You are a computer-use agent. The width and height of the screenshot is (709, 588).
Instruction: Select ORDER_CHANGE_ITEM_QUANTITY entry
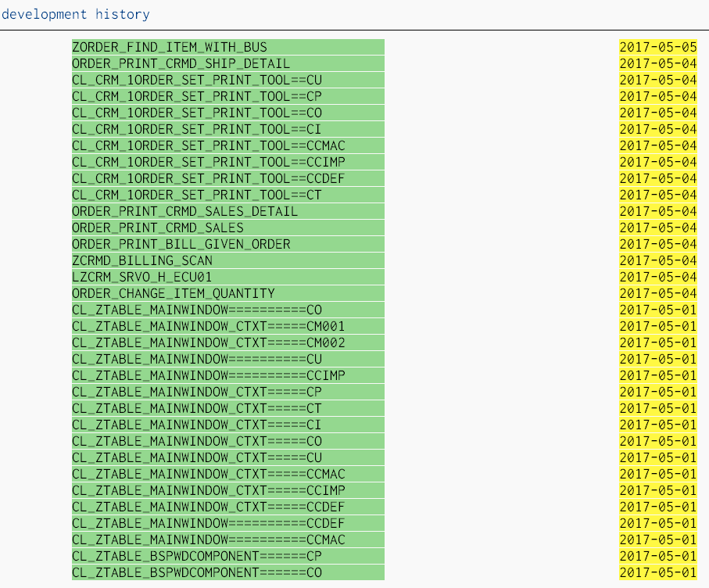228,293
